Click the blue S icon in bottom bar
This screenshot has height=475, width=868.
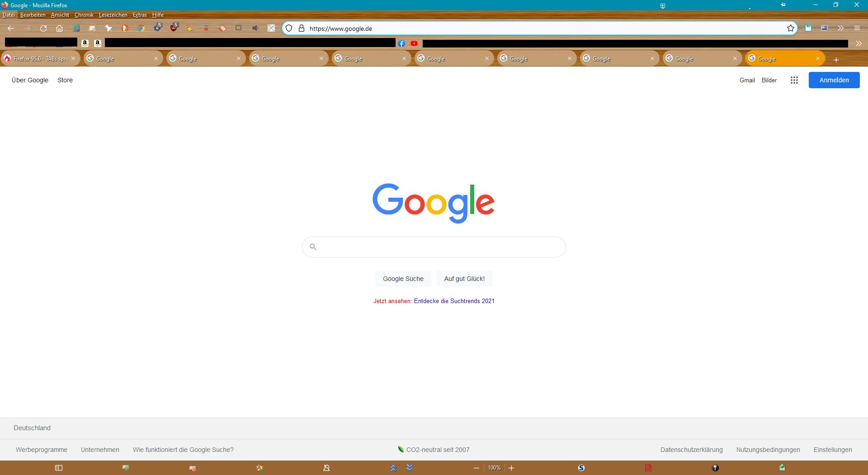click(x=581, y=468)
